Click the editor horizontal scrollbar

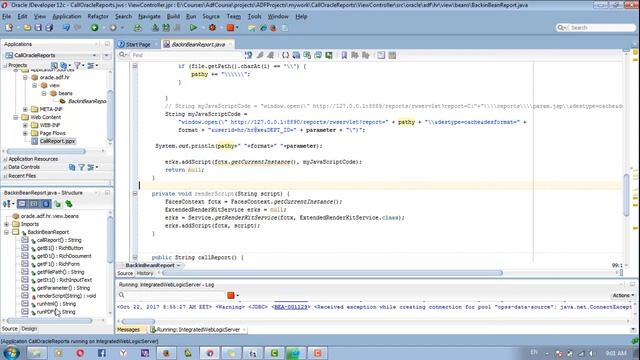point(333,273)
